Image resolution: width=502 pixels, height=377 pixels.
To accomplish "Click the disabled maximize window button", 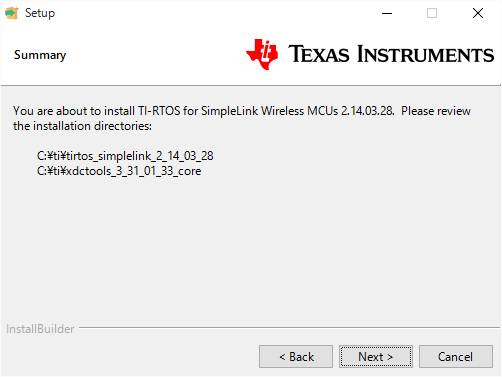I will coord(432,13).
